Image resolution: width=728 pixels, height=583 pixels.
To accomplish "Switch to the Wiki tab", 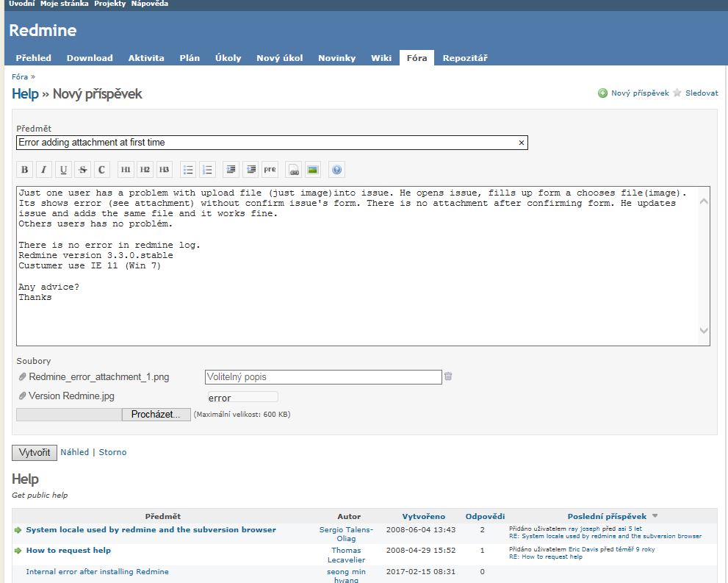I will [x=381, y=58].
